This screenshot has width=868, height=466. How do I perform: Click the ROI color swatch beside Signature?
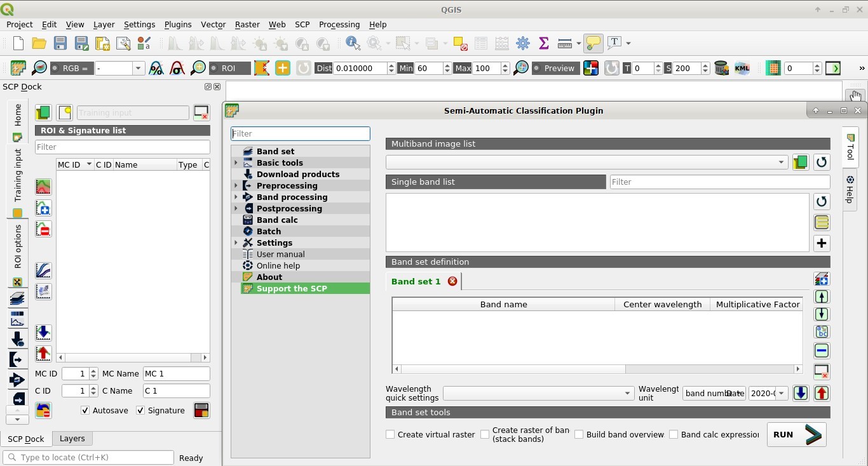pyautogui.click(x=201, y=411)
